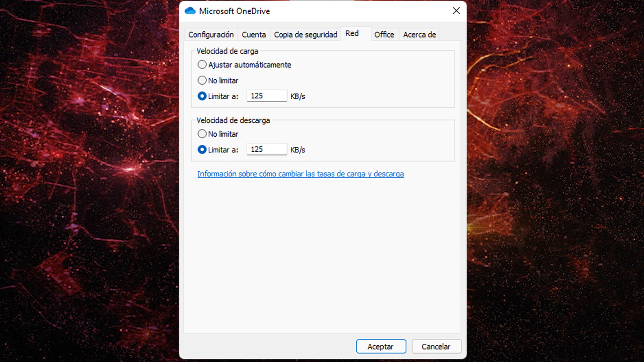Go to the Copia de seguridad tab
The height and width of the screenshot is (362, 644).
click(306, 35)
